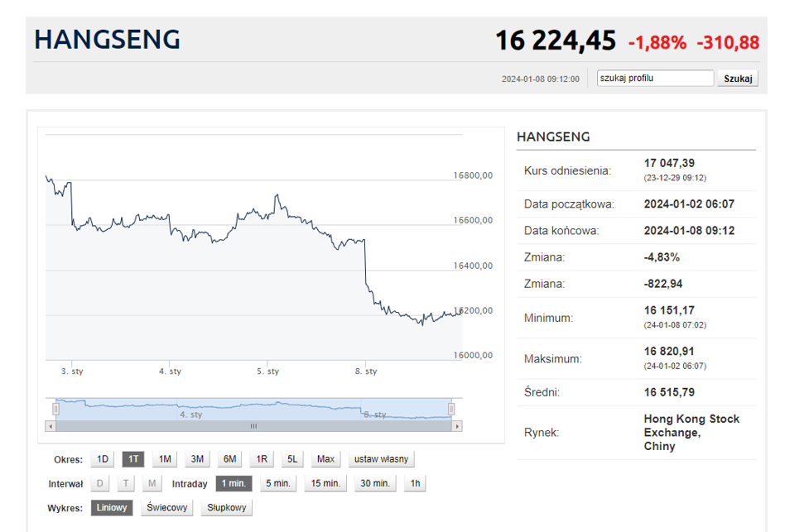Click the 2024-01-08 09:12 end date
Image resolution: width=785 pixels, height=532 pixels.
coord(689,231)
